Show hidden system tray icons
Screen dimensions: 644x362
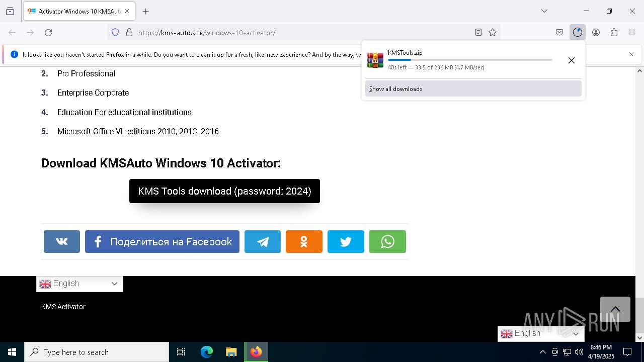point(542,352)
